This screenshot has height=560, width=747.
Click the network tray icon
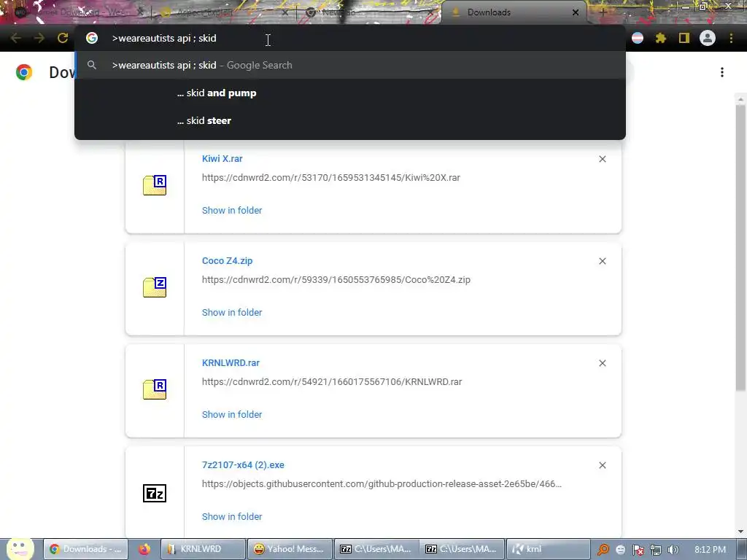coord(656,550)
